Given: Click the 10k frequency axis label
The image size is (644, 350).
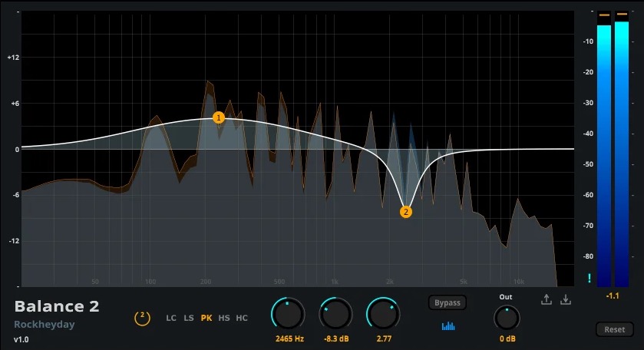Looking at the screenshot, I should coord(519,282).
